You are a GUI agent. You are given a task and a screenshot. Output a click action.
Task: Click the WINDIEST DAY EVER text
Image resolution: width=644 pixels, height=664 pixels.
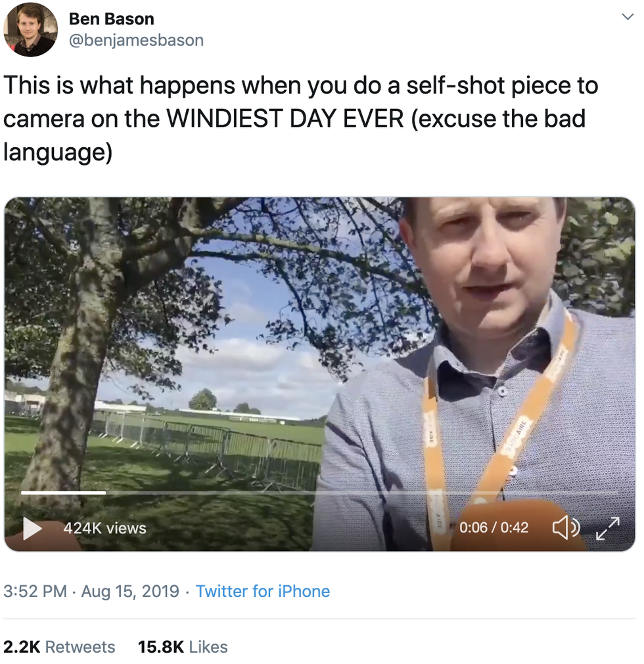coord(284,119)
